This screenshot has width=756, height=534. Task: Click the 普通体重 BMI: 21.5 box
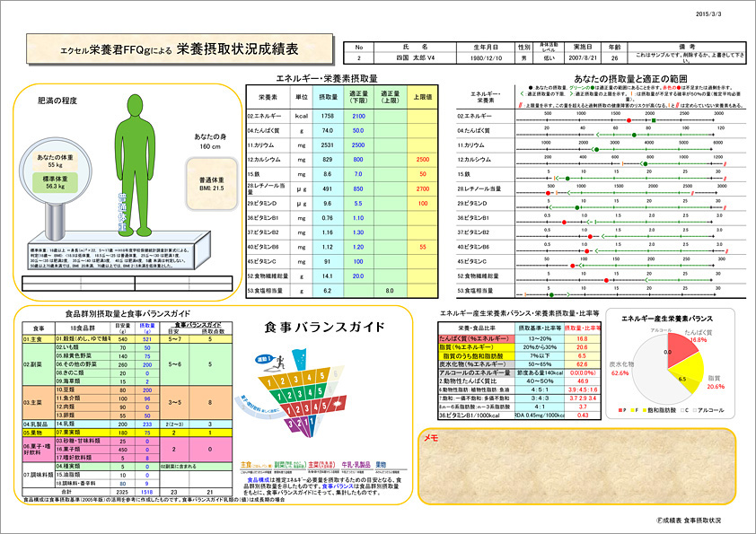[212, 184]
